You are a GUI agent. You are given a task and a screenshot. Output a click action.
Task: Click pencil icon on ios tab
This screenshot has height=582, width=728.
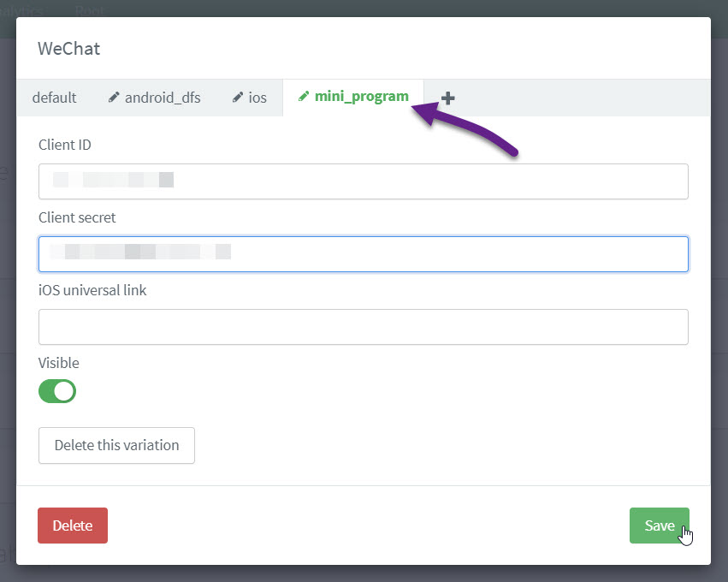(x=238, y=97)
